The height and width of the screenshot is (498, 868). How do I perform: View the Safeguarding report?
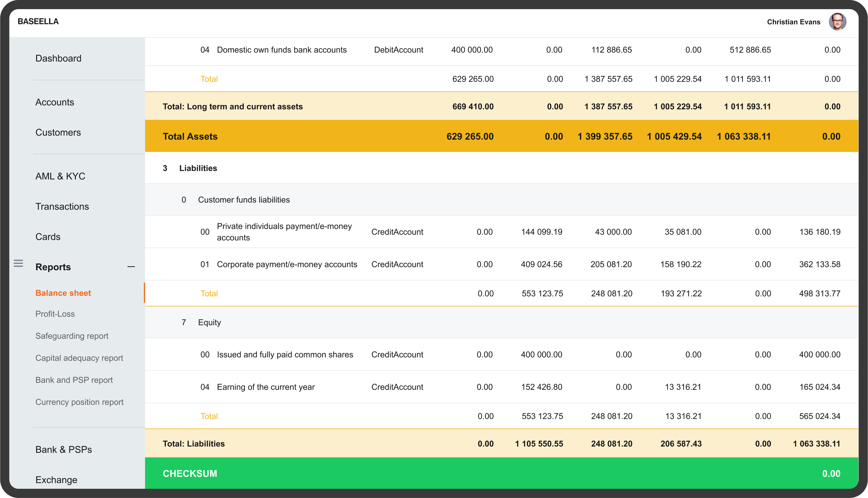coord(72,336)
